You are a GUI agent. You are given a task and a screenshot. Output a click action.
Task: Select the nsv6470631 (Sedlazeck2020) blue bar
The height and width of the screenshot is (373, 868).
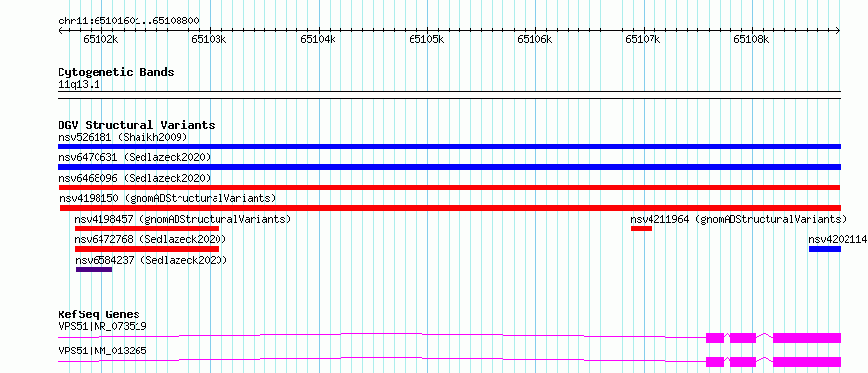[x=449, y=167]
